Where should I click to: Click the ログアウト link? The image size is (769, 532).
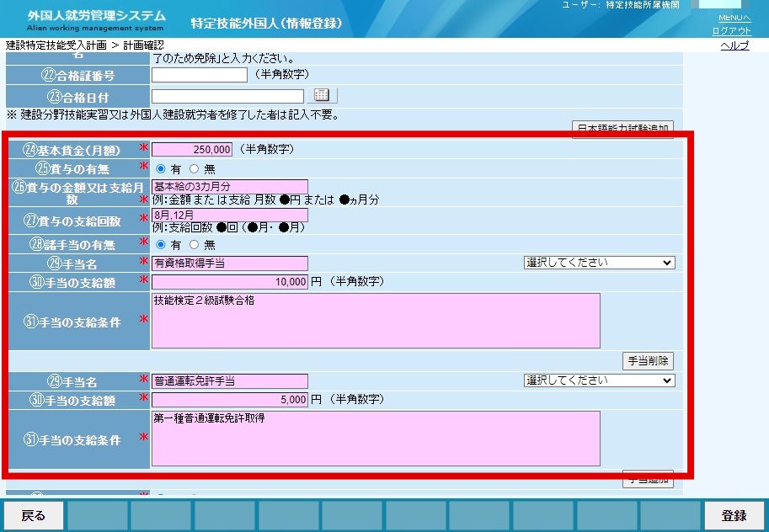731,30
